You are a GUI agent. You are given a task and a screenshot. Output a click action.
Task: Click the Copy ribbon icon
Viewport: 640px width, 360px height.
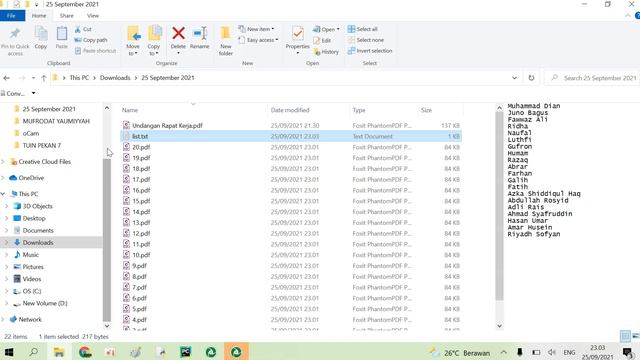(x=41, y=33)
